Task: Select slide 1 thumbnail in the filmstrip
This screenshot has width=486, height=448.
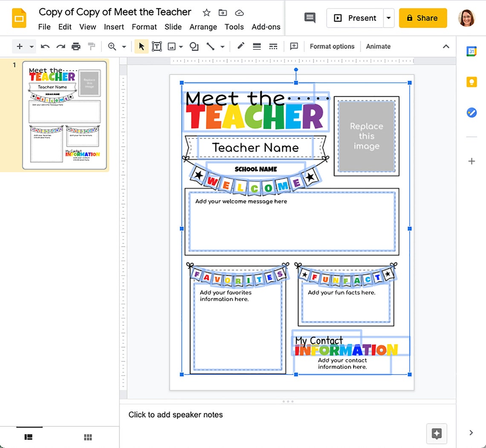Action: coord(65,115)
